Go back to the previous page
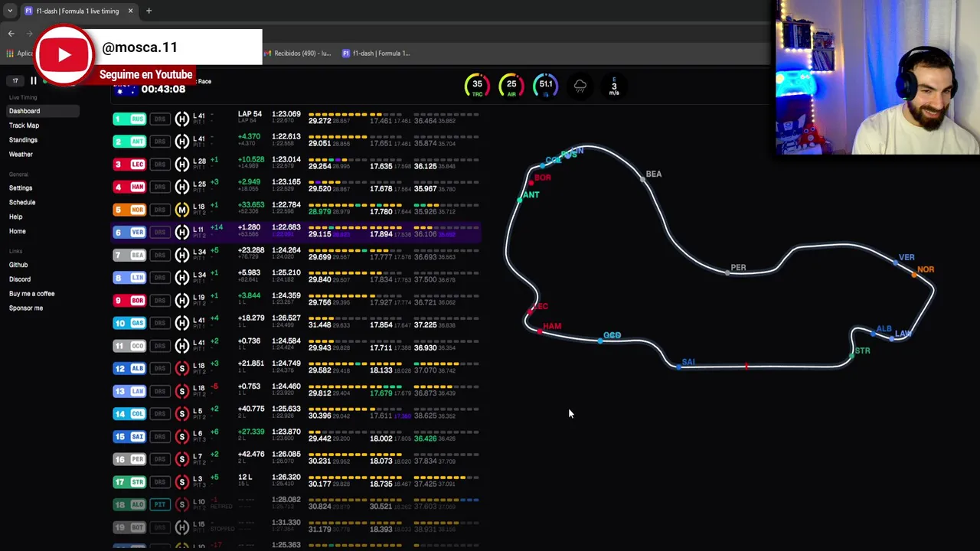 click(x=11, y=34)
